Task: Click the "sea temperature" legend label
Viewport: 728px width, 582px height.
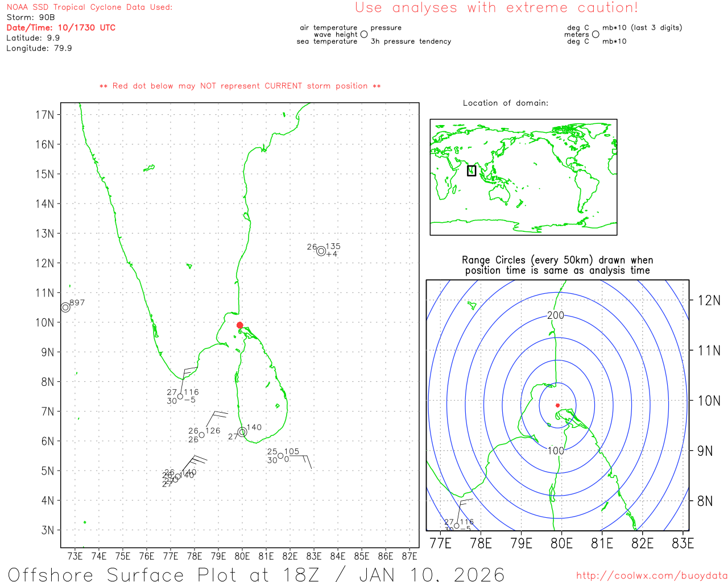Action: [x=327, y=41]
